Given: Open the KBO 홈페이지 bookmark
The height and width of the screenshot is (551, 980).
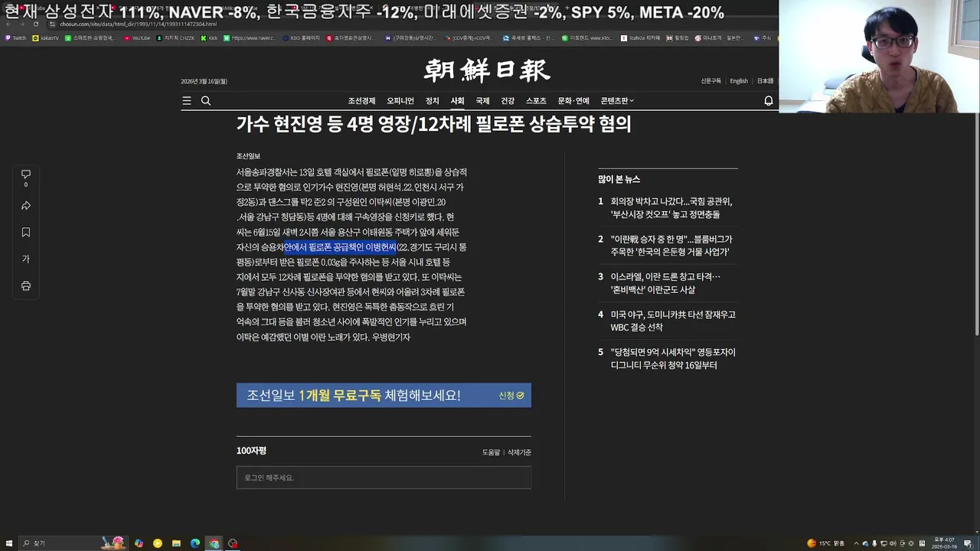Looking at the screenshot, I should pos(301,37).
